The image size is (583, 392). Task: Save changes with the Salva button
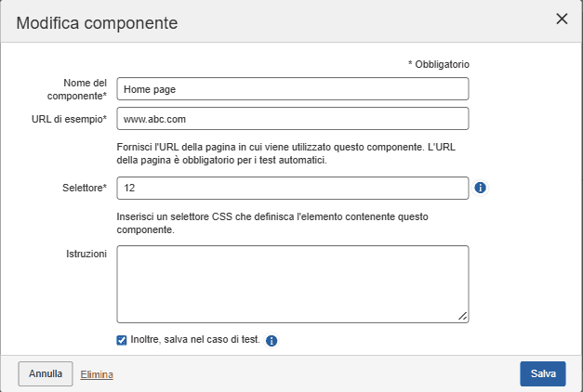(x=542, y=373)
